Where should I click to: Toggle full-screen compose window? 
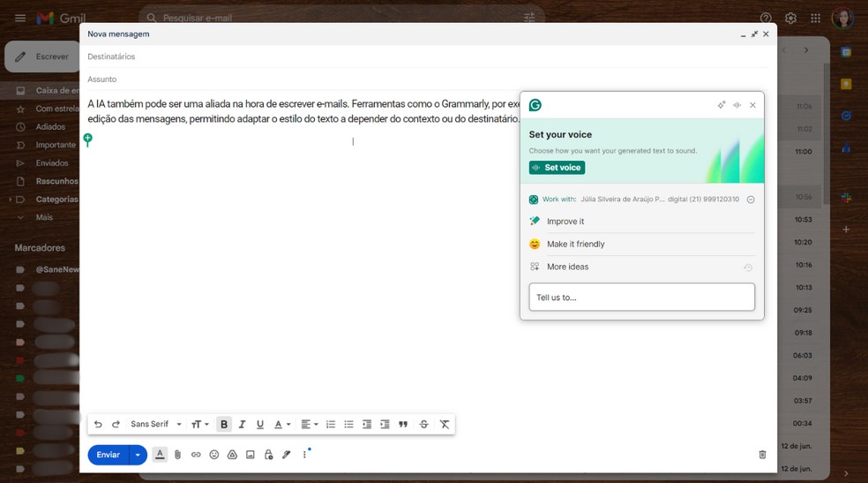754,34
